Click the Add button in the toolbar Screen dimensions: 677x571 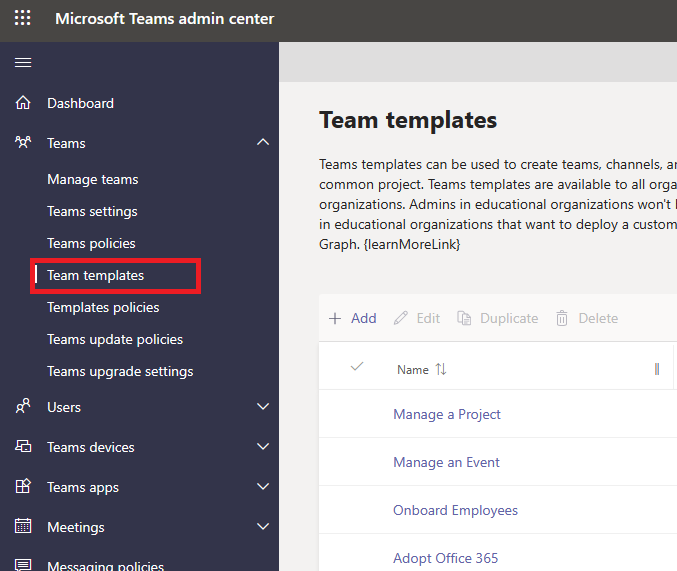click(353, 318)
